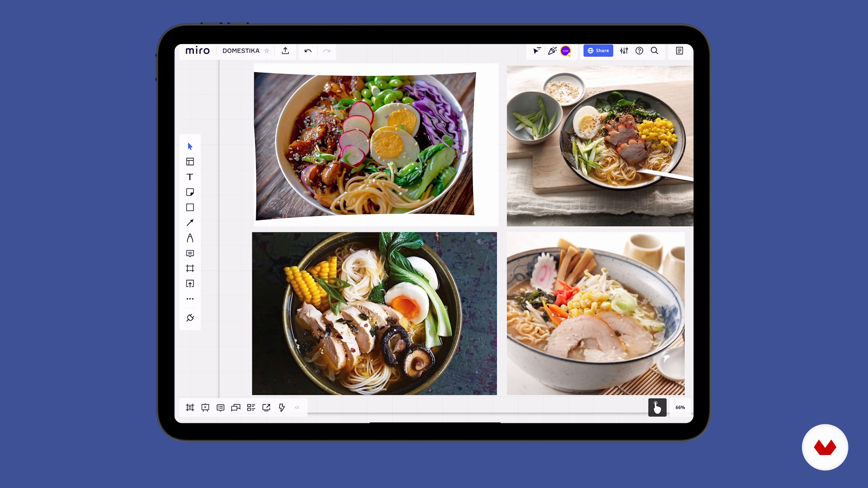The width and height of the screenshot is (868, 488).
Task: Search the board
Action: [654, 51]
